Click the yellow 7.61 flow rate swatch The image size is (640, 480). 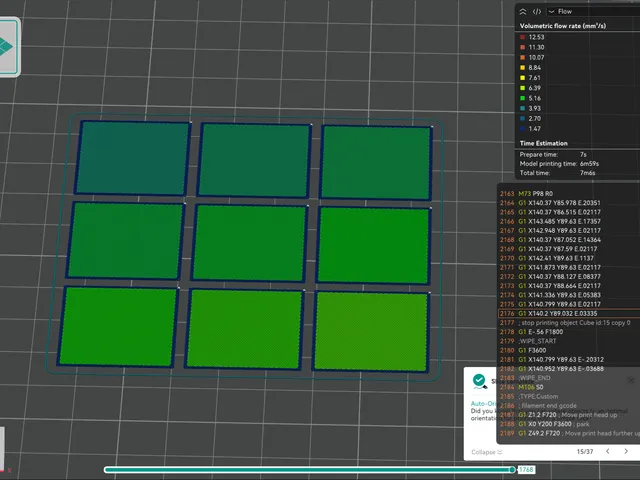522,78
